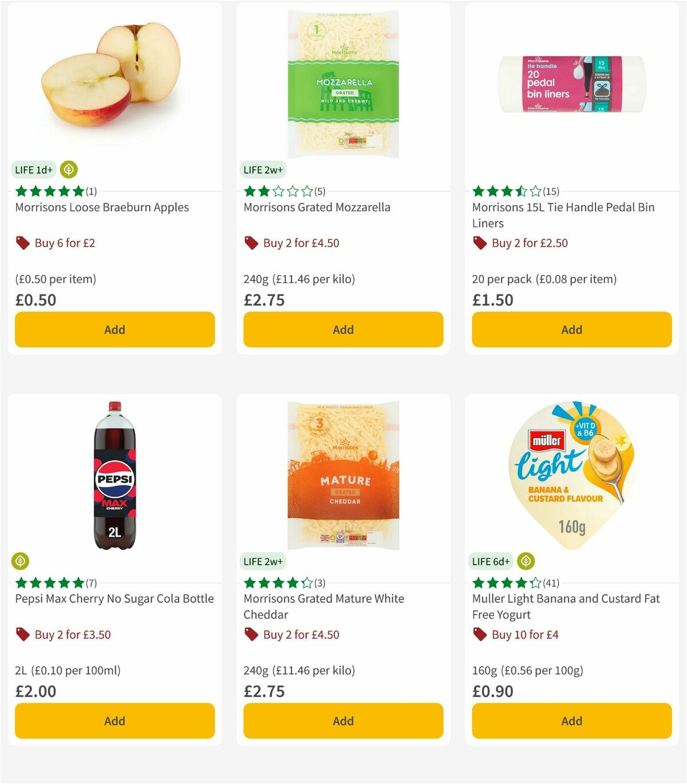This screenshot has width=687, height=784.
Task: Click the red tag icon on the bin liners offer
Action: pos(479,243)
